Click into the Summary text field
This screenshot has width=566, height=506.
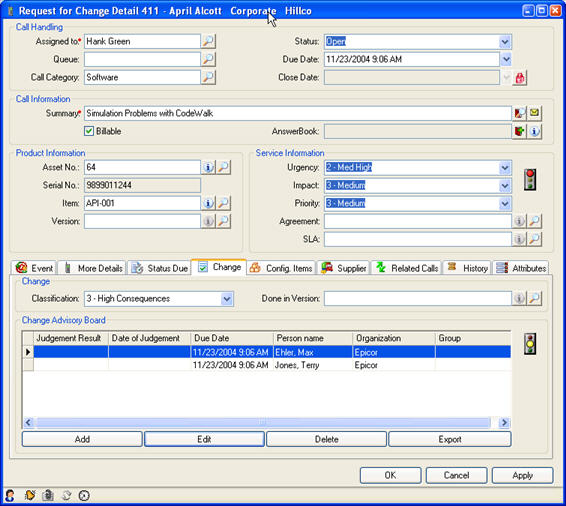(x=298, y=113)
